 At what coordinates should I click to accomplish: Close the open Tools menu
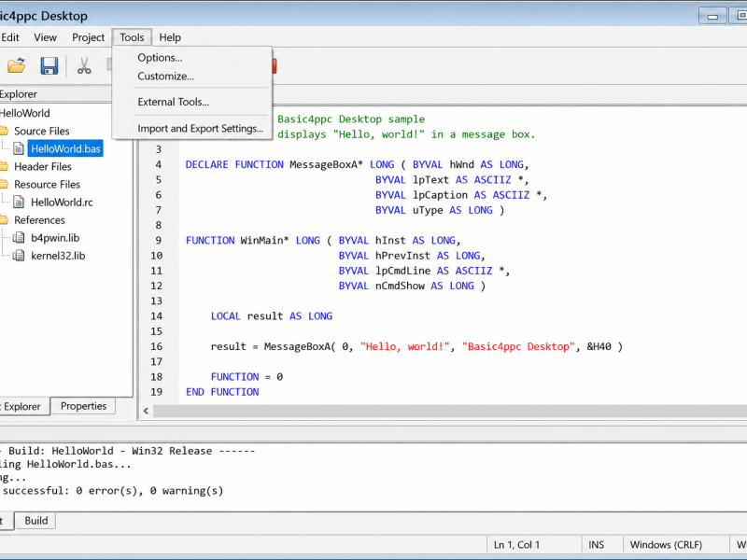(x=132, y=37)
